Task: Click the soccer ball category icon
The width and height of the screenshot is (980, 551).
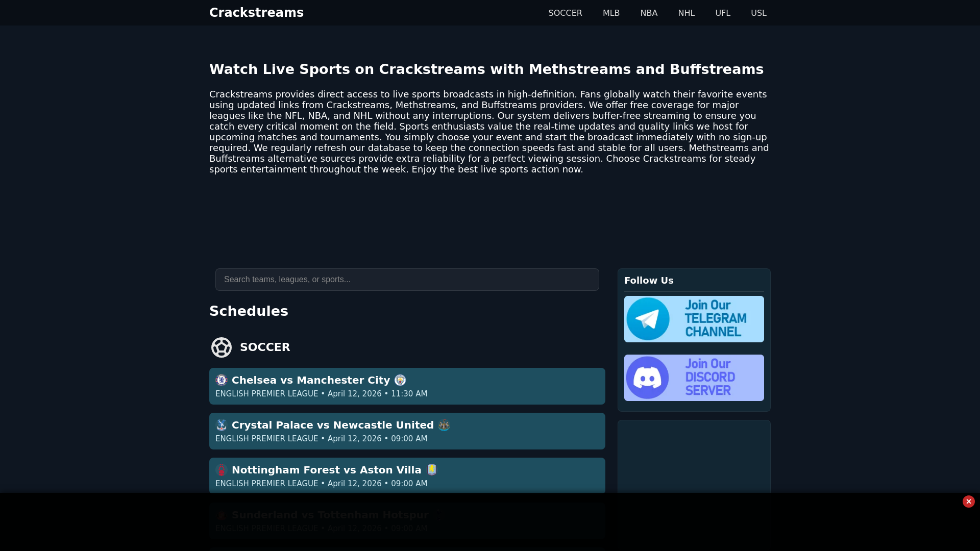Action: (222, 347)
